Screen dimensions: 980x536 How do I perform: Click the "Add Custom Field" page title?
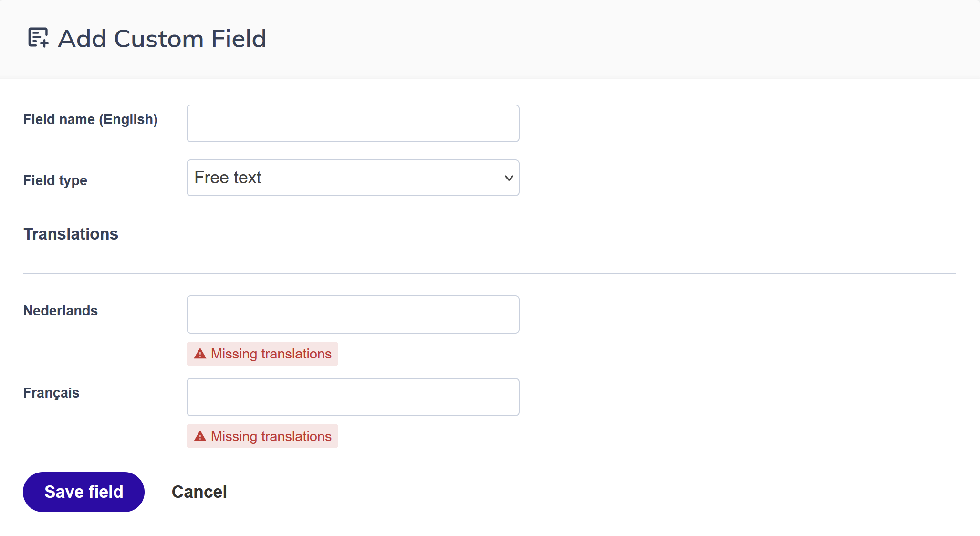coord(162,38)
